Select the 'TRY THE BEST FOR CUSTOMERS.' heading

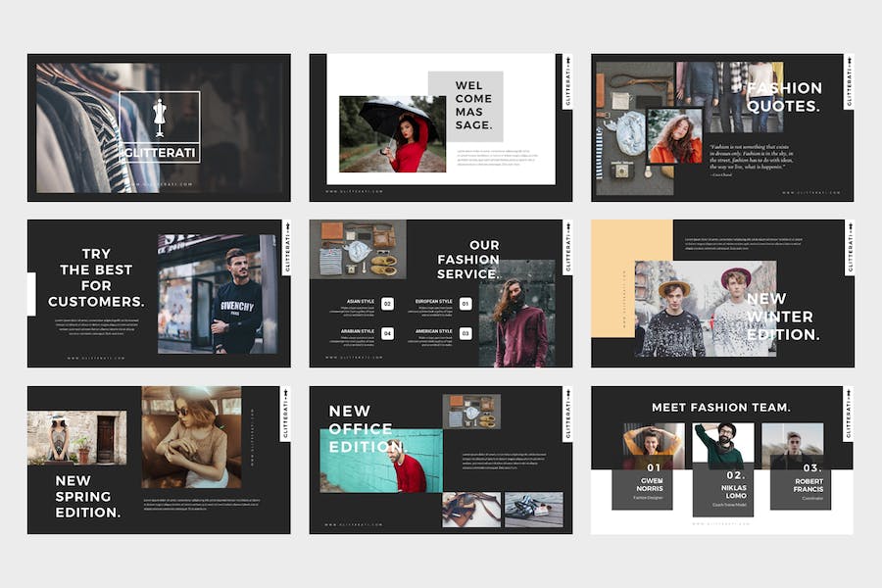pyautogui.click(x=96, y=278)
